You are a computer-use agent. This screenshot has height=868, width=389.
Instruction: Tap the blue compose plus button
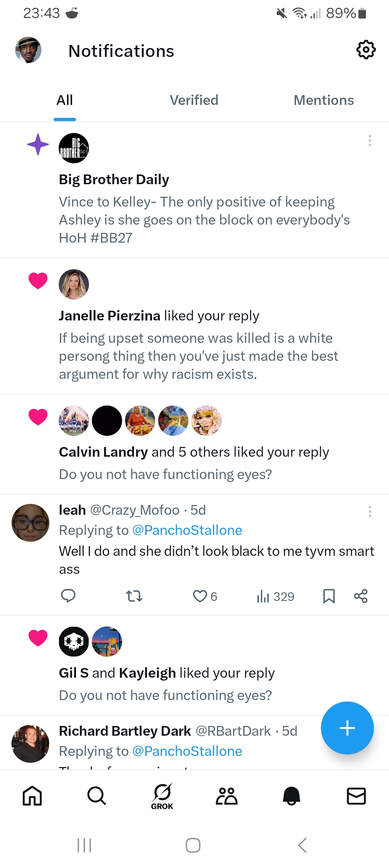[x=347, y=728]
